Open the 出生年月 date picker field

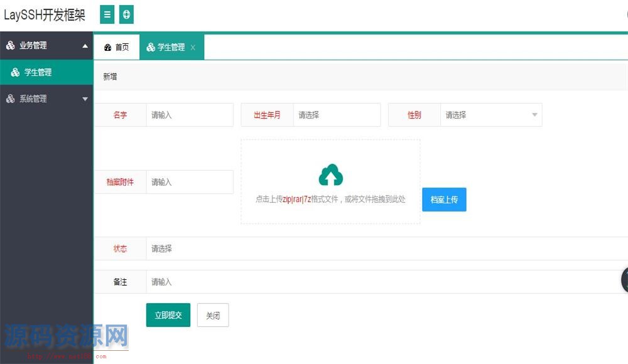337,115
